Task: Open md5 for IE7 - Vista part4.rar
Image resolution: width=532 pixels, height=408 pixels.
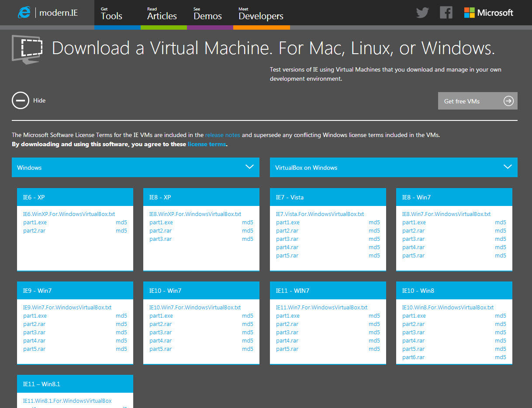Action: point(374,247)
